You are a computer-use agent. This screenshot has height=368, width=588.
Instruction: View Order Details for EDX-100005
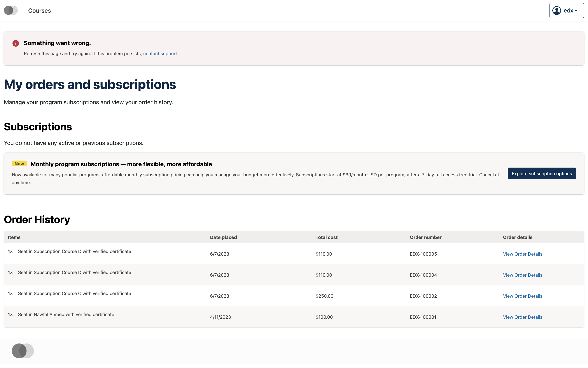(x=522, y=254)
